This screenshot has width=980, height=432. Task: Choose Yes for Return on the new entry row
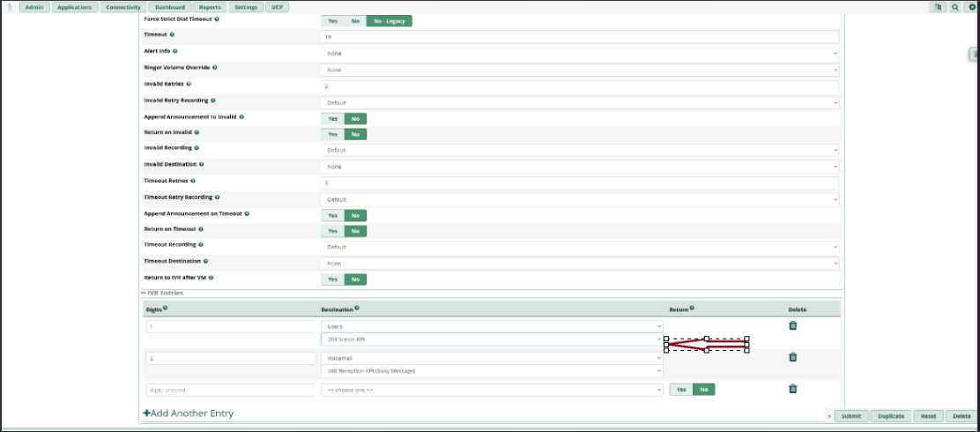tap(681, 390)
